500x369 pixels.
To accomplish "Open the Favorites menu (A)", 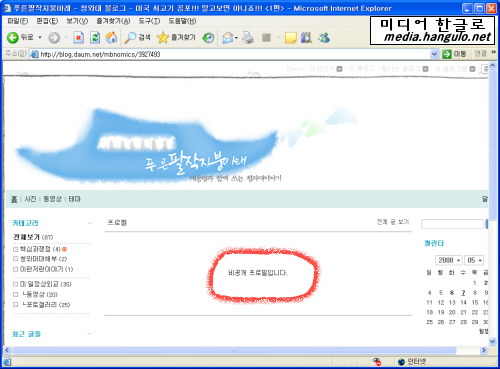I will pos(113,21).
